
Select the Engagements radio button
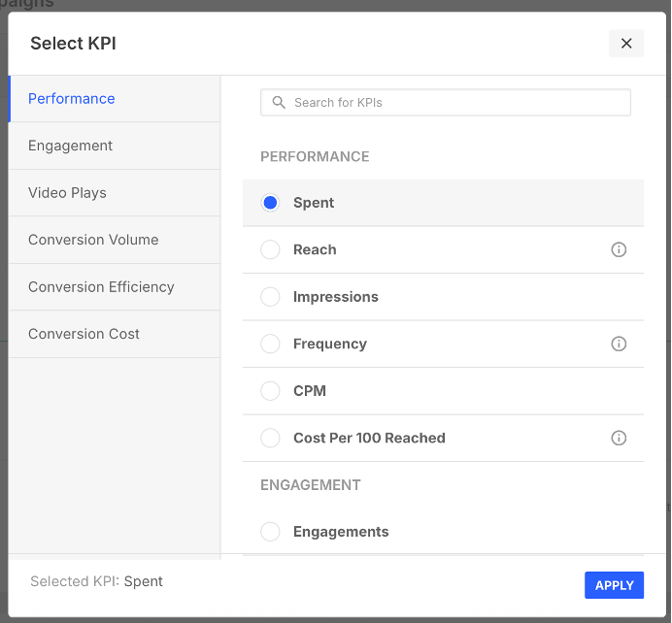click(270, 532)
